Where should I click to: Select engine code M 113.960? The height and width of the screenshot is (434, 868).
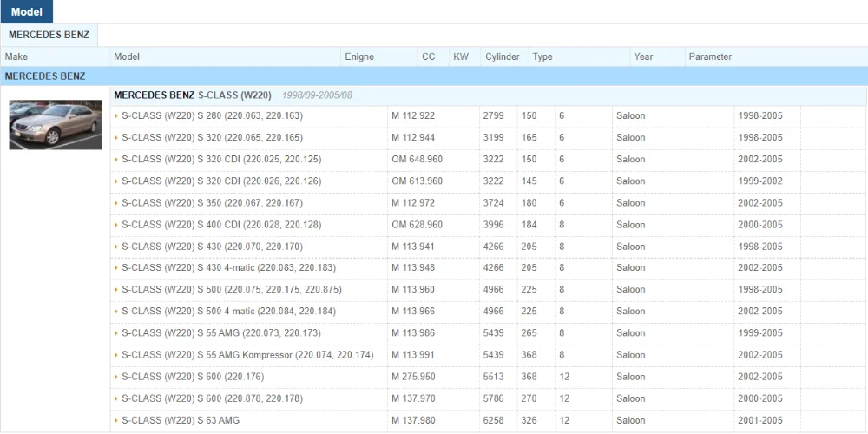(x=413, y=290)
